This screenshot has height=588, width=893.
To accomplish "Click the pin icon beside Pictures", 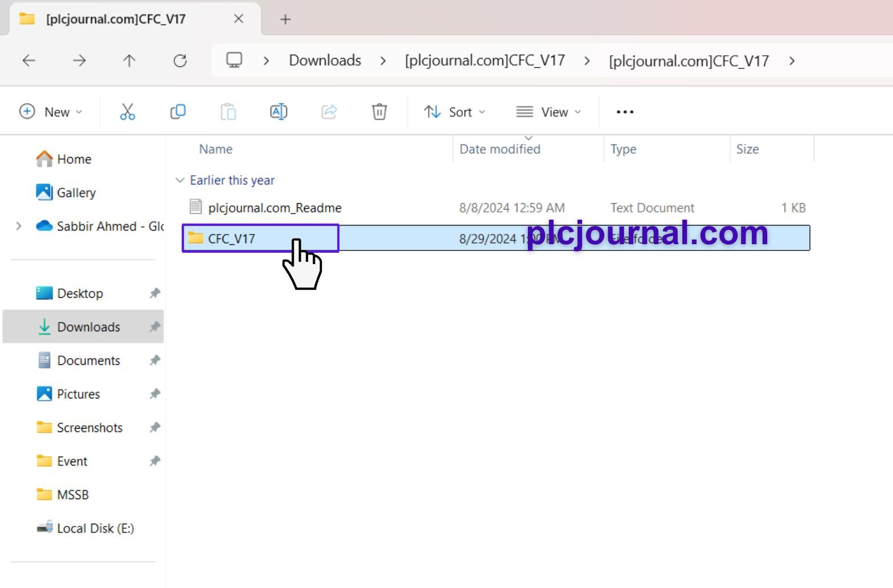I will coord(154,394).
